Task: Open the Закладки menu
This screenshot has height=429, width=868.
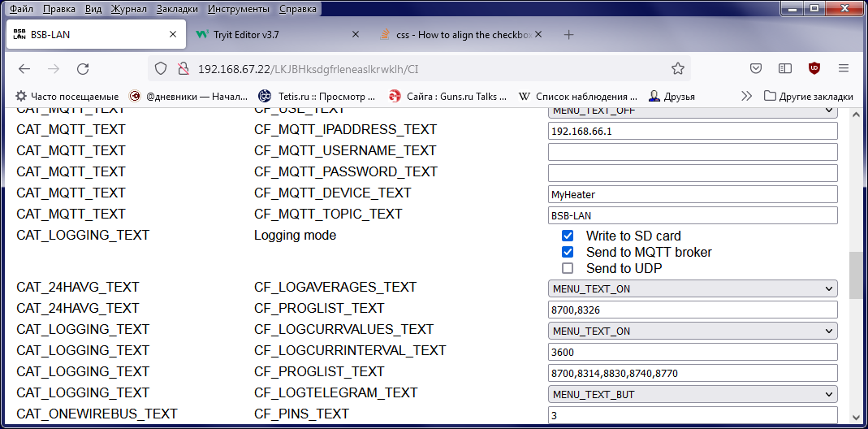Action: point(177,9)
